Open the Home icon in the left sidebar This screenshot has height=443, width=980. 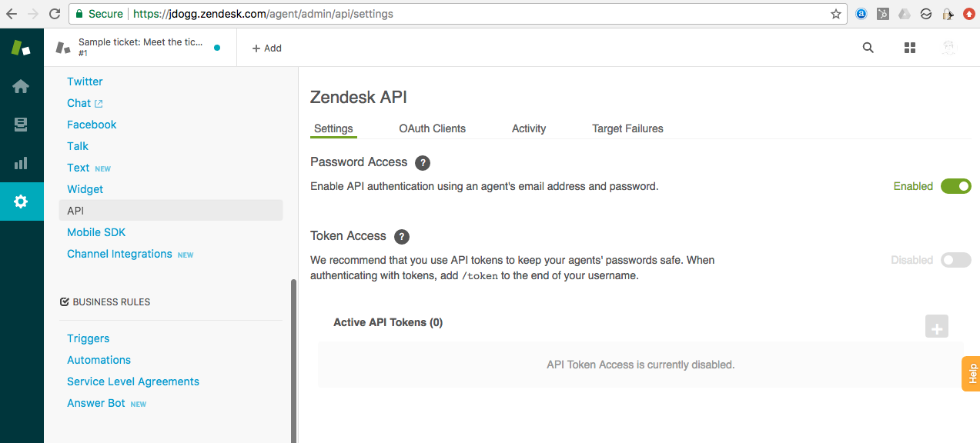pos(21,86)
